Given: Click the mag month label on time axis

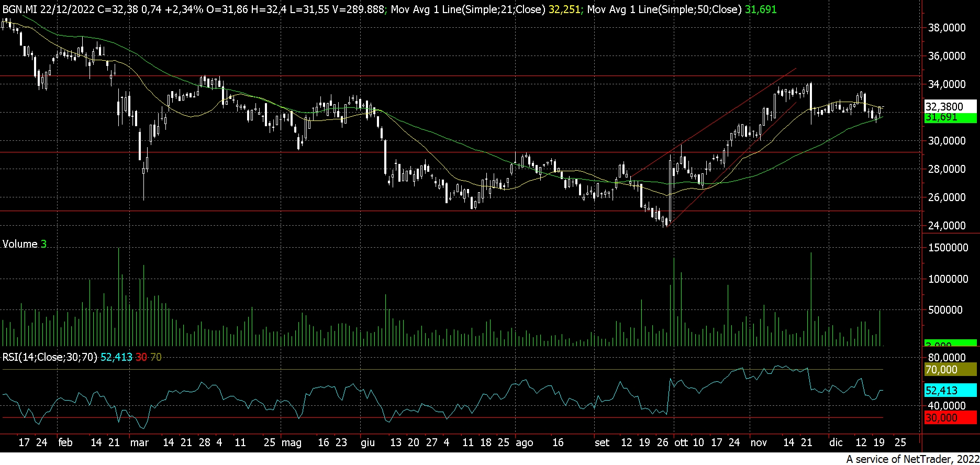Looking at the screenshot, I should point(292,443).
